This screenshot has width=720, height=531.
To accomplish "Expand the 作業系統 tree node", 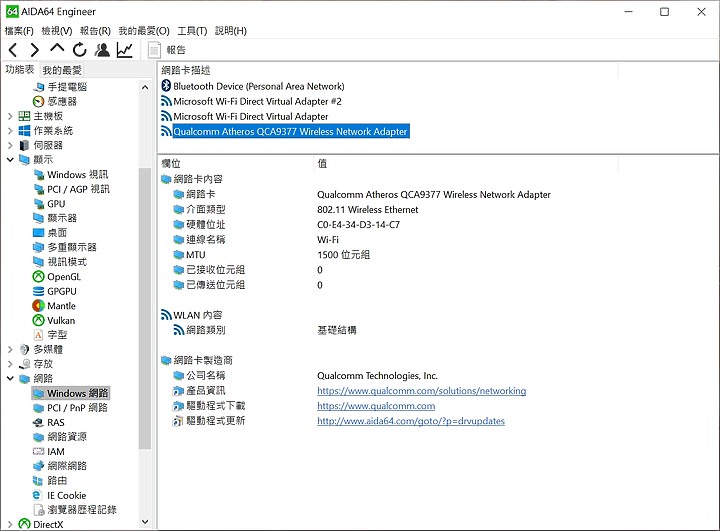I will (x=10, y=131).
